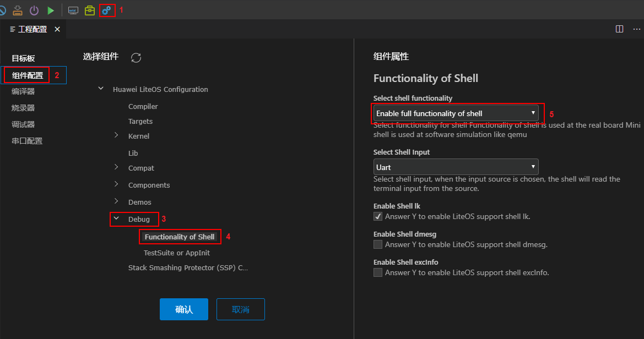Viewport: 644px width, 339px height.
Task: Select TestSuite or AppInit item
Action: [x=177, y=253]
